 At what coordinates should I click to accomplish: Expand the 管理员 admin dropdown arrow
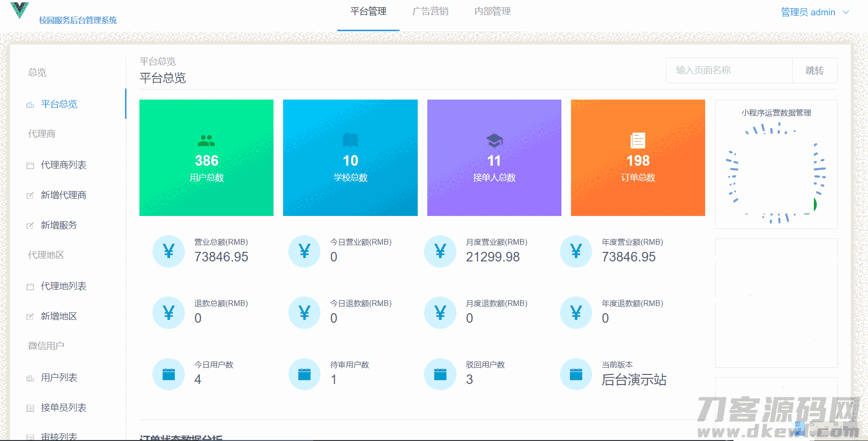pos(846,12)
